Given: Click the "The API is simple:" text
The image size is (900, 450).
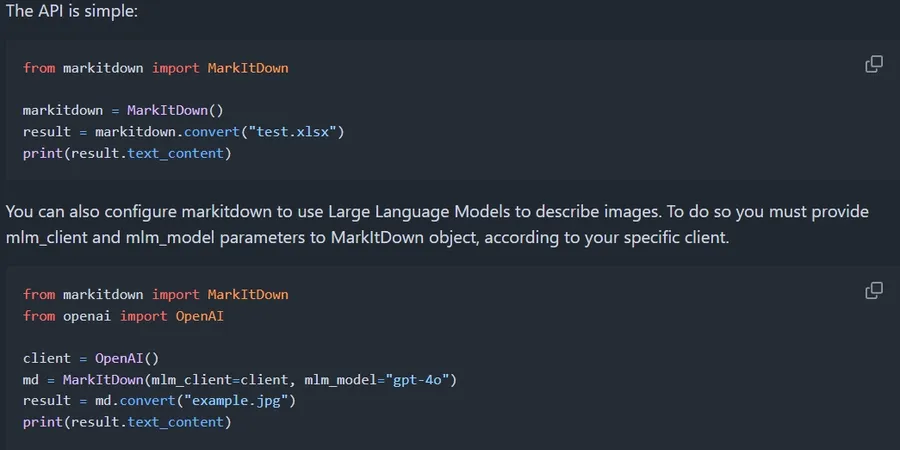Looking at the screenshot, I should [x=72, y=11].
